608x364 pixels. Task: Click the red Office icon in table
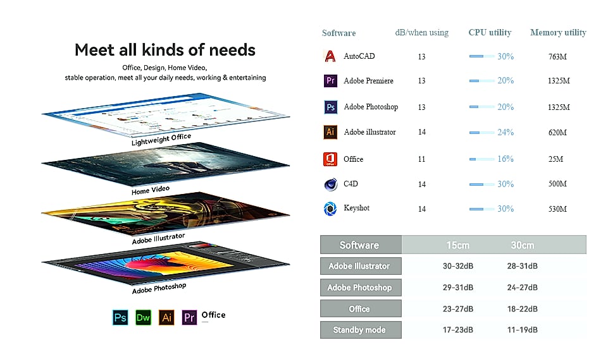(330, 159)
